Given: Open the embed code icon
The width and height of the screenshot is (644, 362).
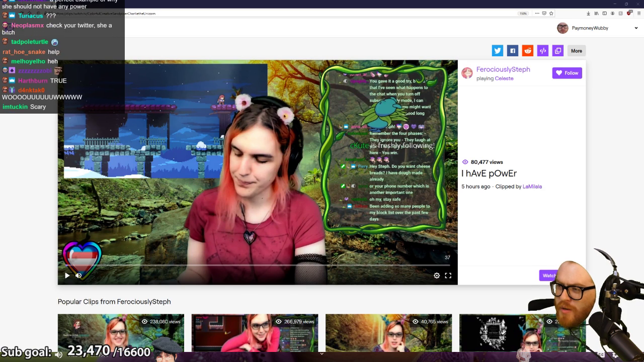Looking at the screenshot, I should [x=543, y=51].
